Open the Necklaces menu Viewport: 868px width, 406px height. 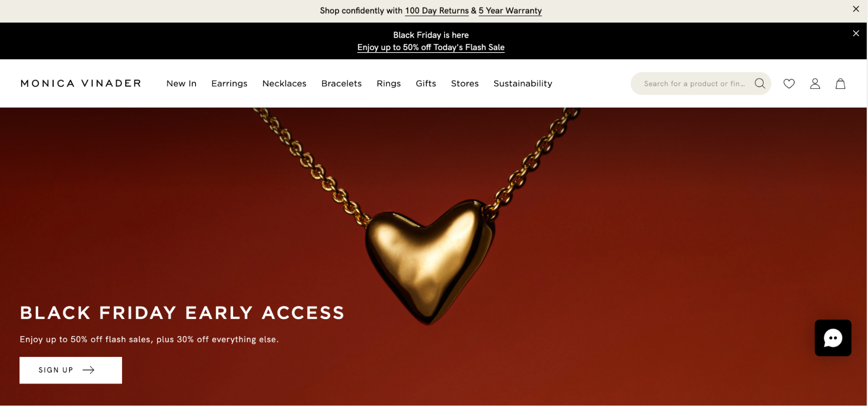pyautogui.click(x=284, y=83)
